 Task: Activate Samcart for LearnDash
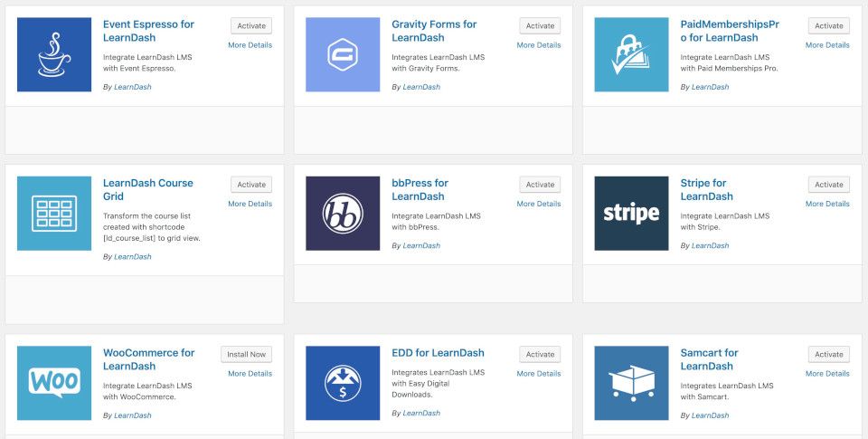[829, 354]
